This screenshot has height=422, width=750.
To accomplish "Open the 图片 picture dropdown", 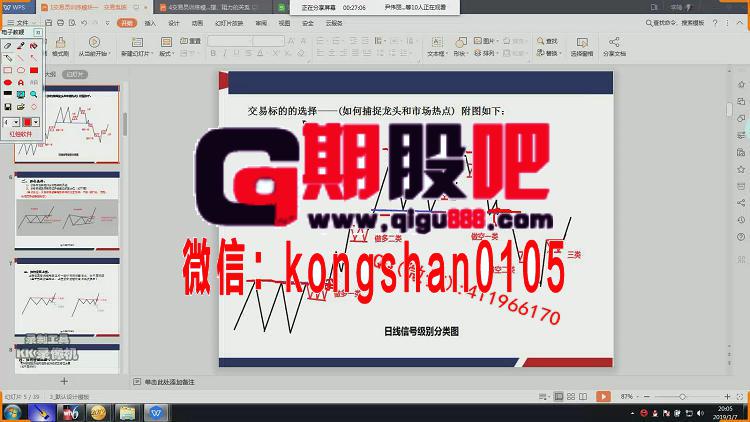I will click(x=486, y=41).
